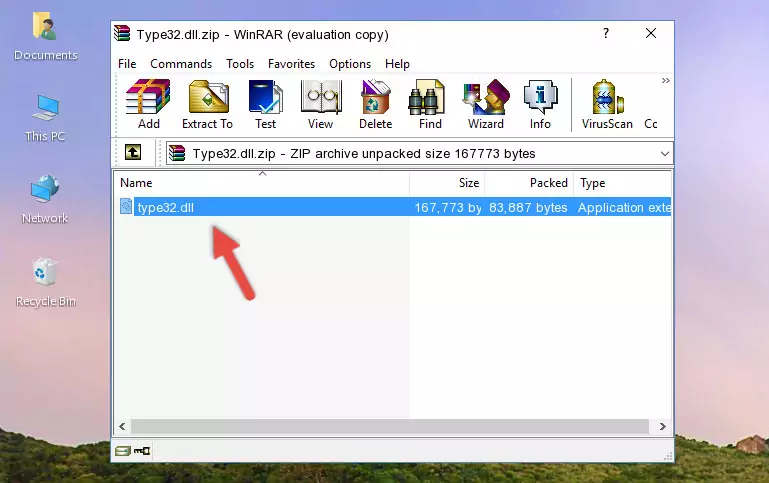Close the WinRAR window
The height and width of the screenshot is (483, 769).
(651, 33)
